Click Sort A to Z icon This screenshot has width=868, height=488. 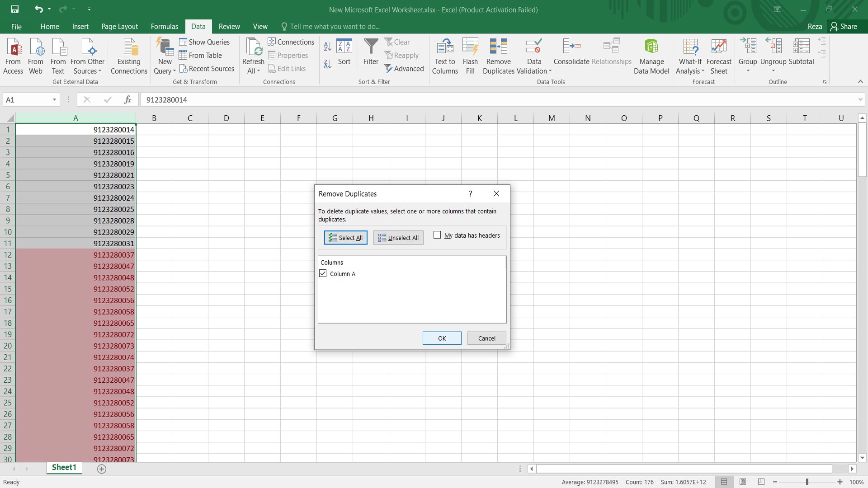pyautogui.click(x=328, y=46)
